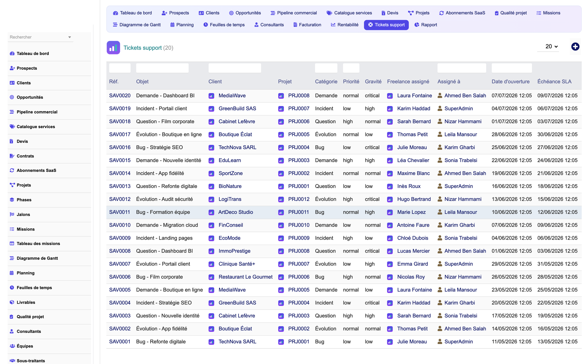Open the page size dropdown showing 20

[x=551, y=47]
